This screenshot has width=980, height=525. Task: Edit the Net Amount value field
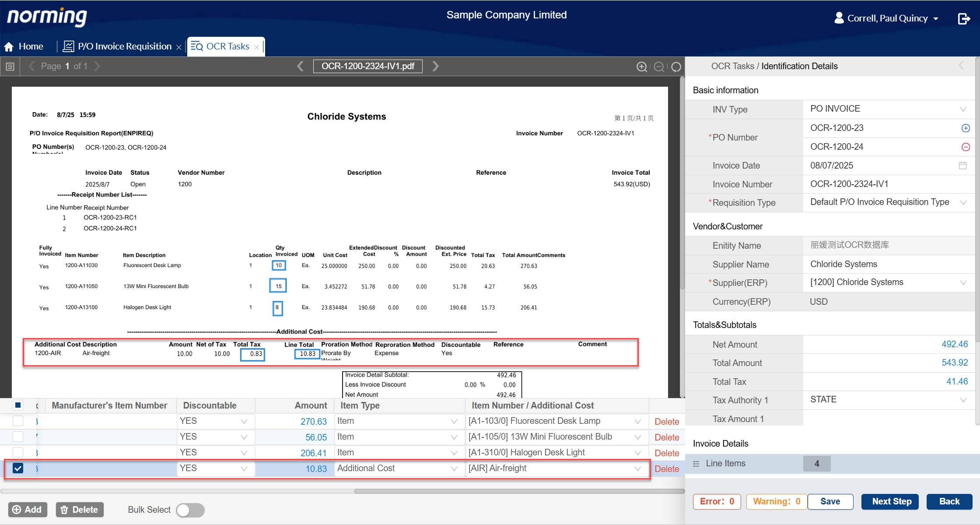pyautogui.click(x=888, y=345)
